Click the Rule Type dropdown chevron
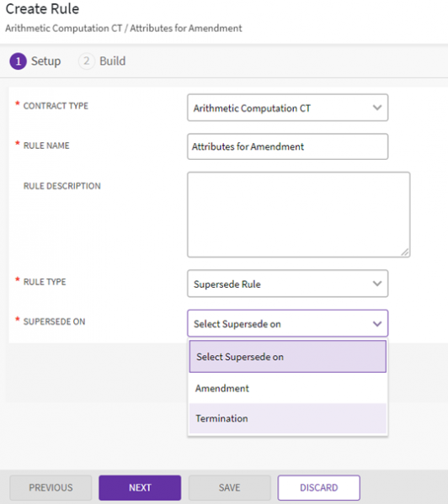Screen dimensions: 448x504 point(377,284)
